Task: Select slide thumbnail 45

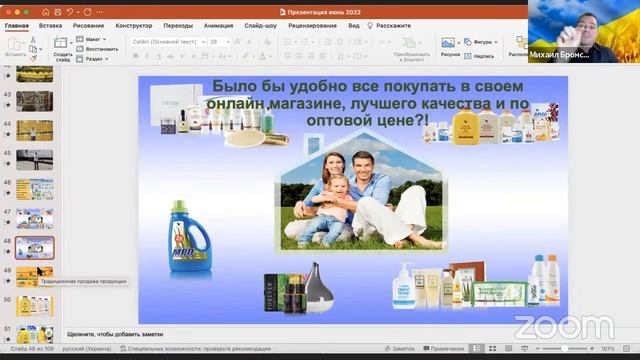Action: click(x=35, y=160)
